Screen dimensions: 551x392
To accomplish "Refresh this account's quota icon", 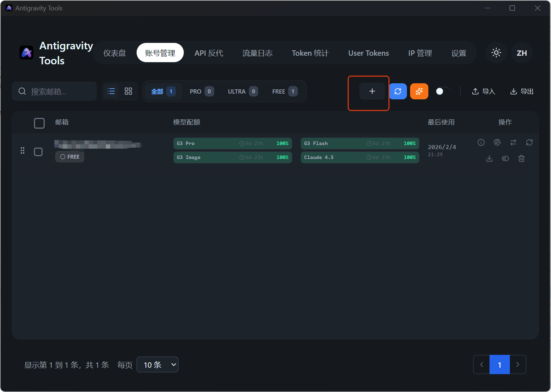I will pyautogui.click(x=529, y=143).
